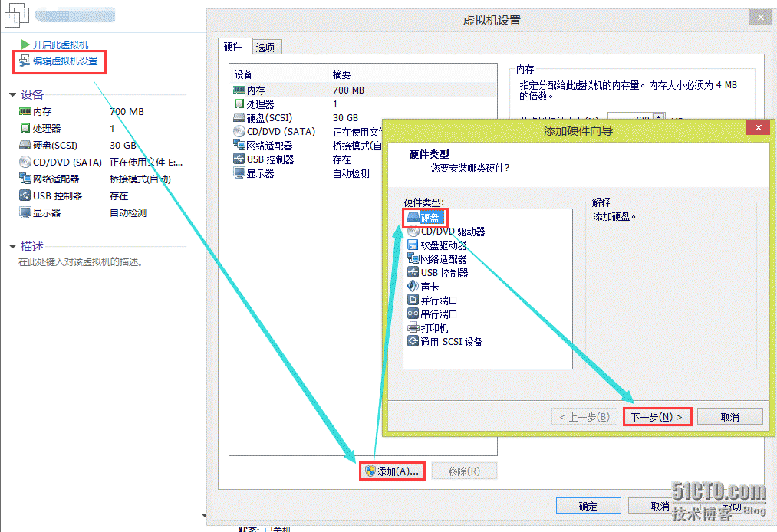Click the edit virtual machine settings icon
The height and width of the screenshot is (532, 777).
[25, 61]
